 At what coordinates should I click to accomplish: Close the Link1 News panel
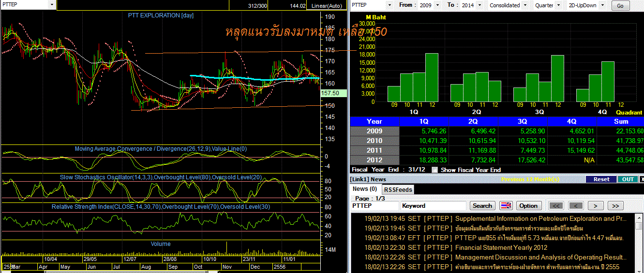[642, 179]
